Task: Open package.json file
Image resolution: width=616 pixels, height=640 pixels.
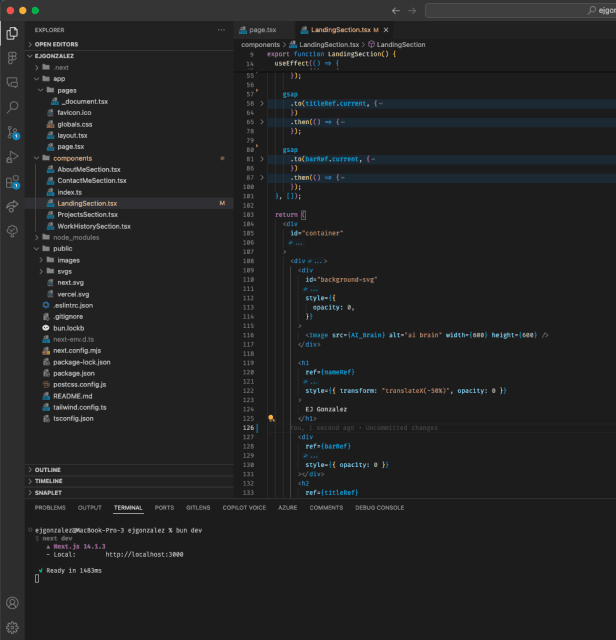Action: (129, 373)
